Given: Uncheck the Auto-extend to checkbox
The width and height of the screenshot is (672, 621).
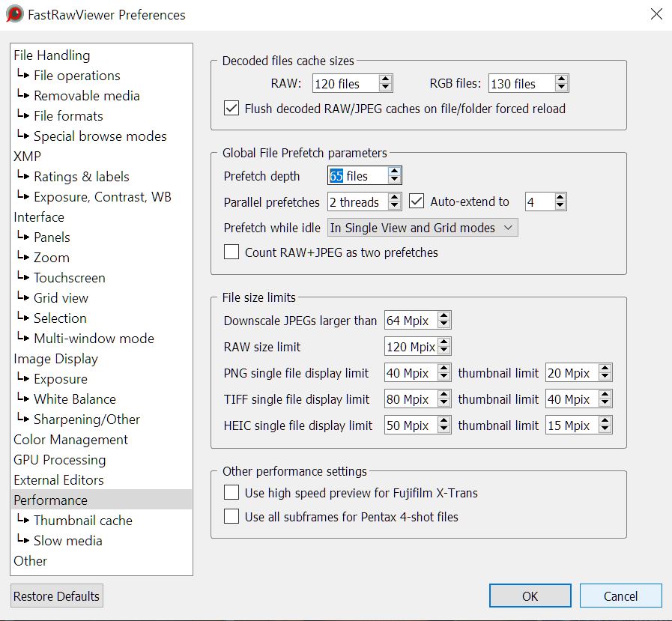Looking at the screenshot, I should pos(417,202).
